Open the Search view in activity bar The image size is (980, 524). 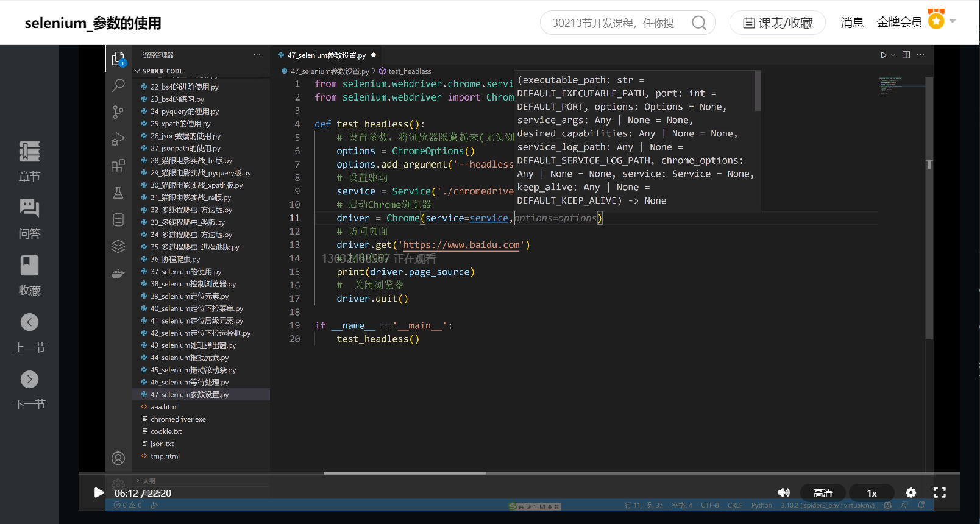coord(118,85)
